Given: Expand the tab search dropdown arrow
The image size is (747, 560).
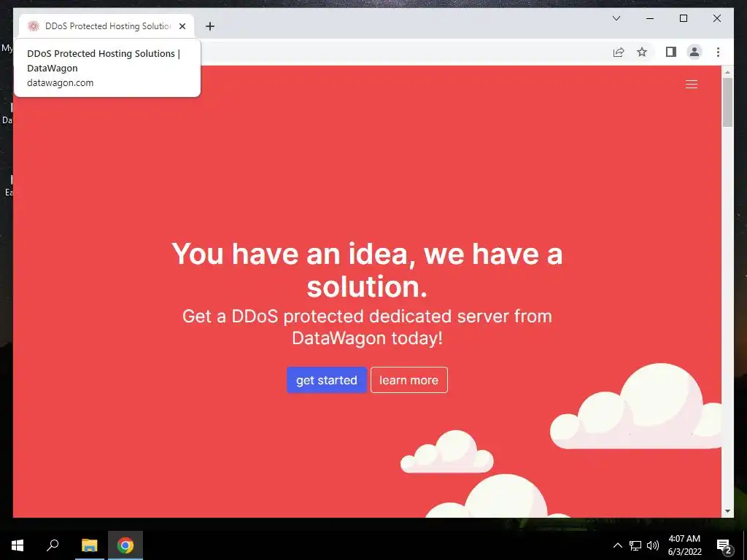Looking at the screenshot, I should coord(616,18).
